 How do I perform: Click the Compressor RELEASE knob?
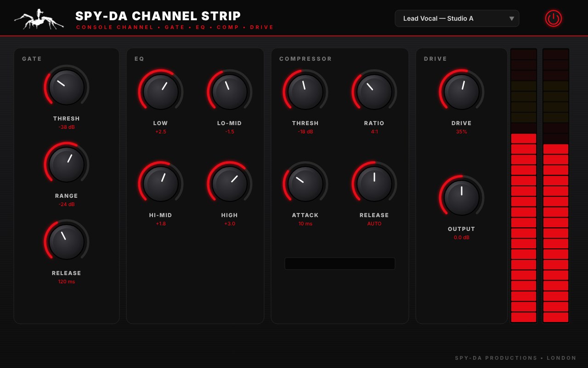tap(374, 184)
